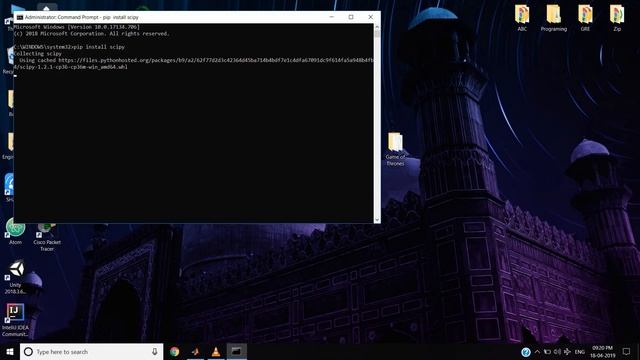This screenshot has width=640, height=360.
Task: Click the cached files.pythonhosted.org URL line
Action: pos(196,60)
